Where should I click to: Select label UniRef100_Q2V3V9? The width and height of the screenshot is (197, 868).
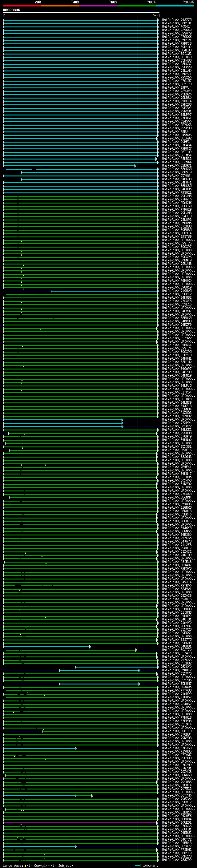(177, 91)
